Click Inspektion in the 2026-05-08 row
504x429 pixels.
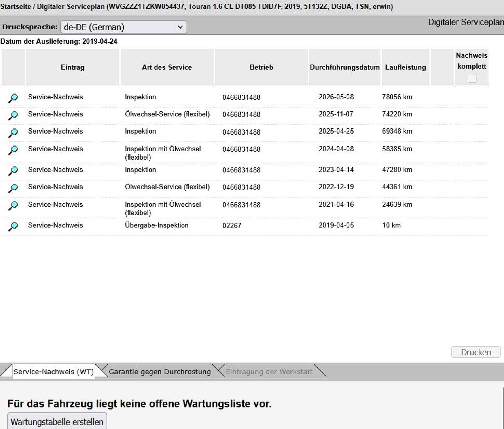click(x=140, y=97)
